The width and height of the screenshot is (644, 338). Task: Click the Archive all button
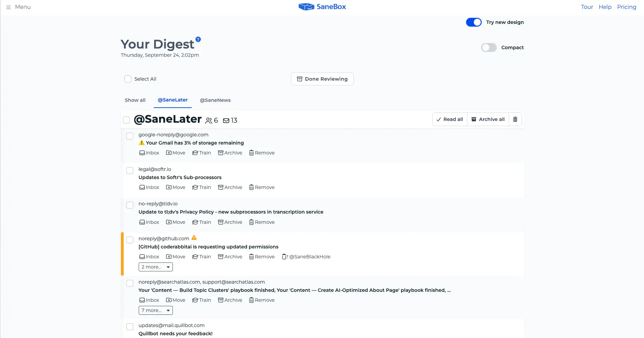point(488,119)
